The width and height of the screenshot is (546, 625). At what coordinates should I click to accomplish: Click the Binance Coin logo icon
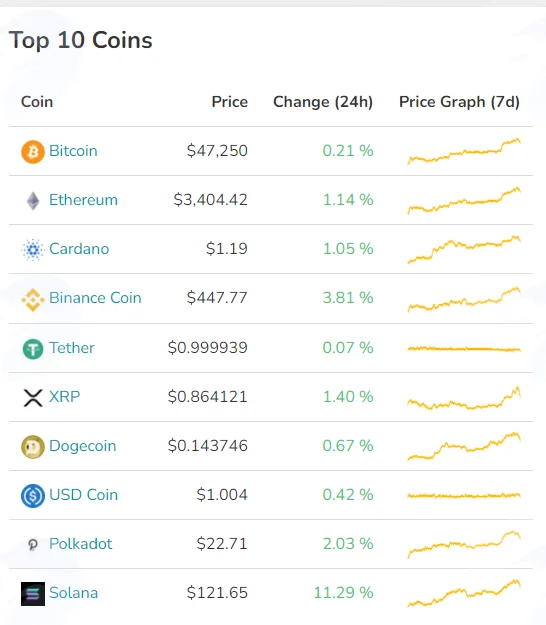click(x=33, y=299)
